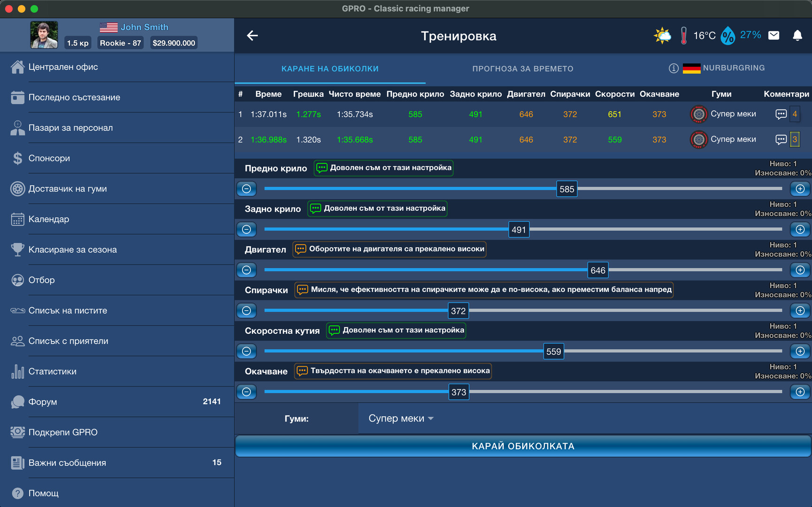Screen dimensions: 812x507
Task: Click the Скоростна кутия slider handle 559
Action: coord(553,352)
